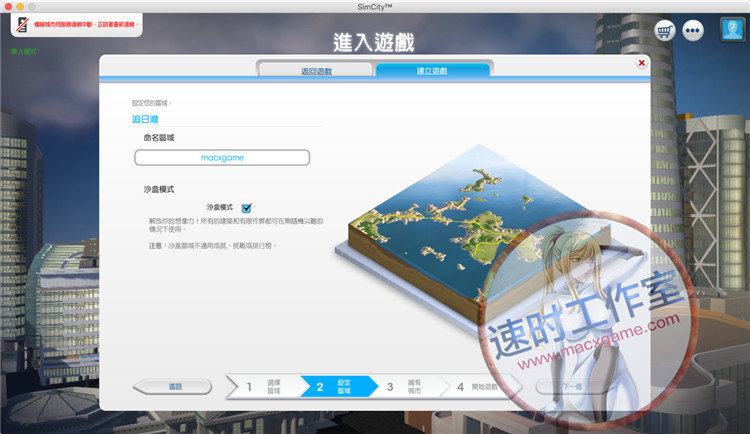Click the macOS yellow minimize button
The image size is (750, 434).
click(x=20, y=7)
